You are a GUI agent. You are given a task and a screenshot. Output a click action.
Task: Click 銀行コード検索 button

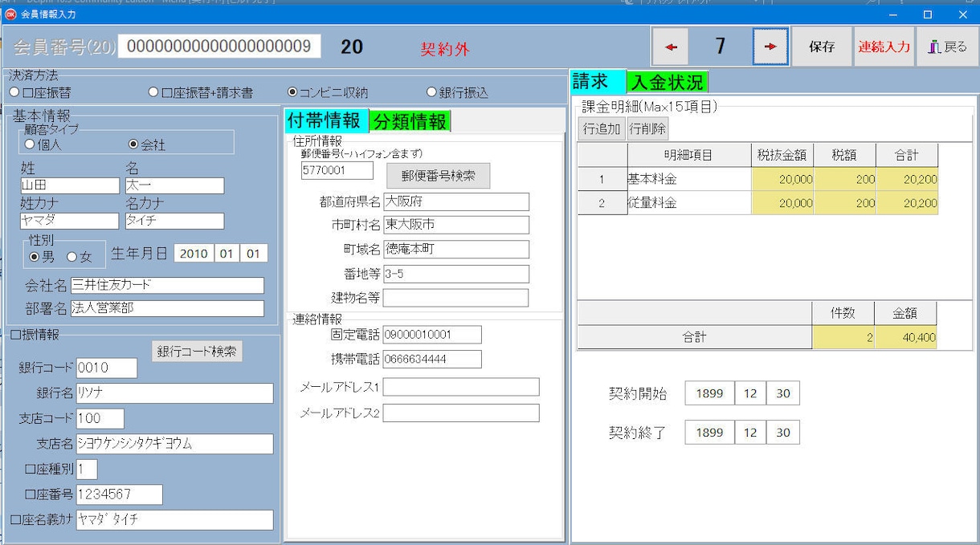click(197, 351)
